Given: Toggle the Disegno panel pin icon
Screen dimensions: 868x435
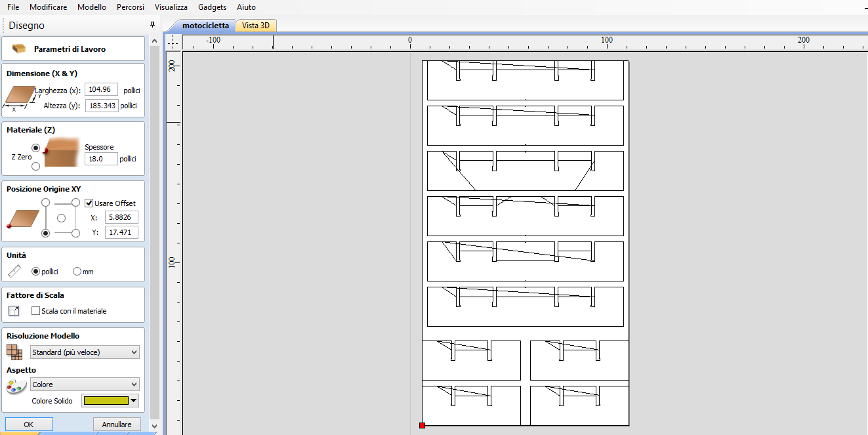Looking at the screenshot, I should pyautogui.click(x=153, y=24).
